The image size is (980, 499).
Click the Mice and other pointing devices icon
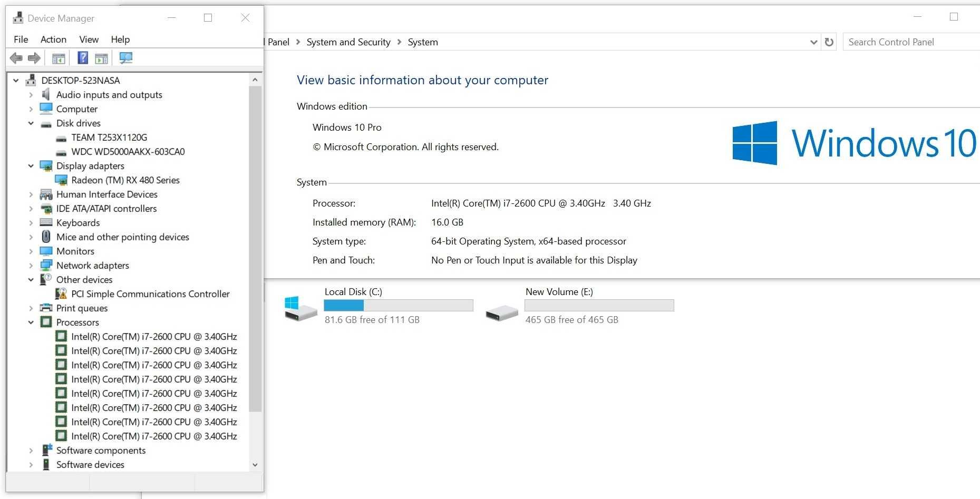point(46,237)
